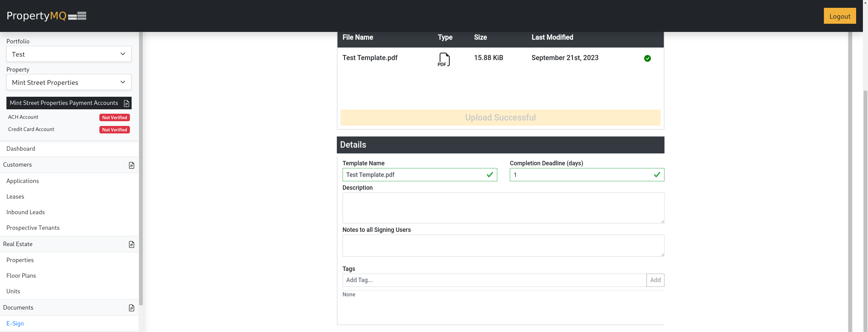The image size is (868, 332).
Task: Click the Payment Accounts document icon
Action: tap(127, 103)
